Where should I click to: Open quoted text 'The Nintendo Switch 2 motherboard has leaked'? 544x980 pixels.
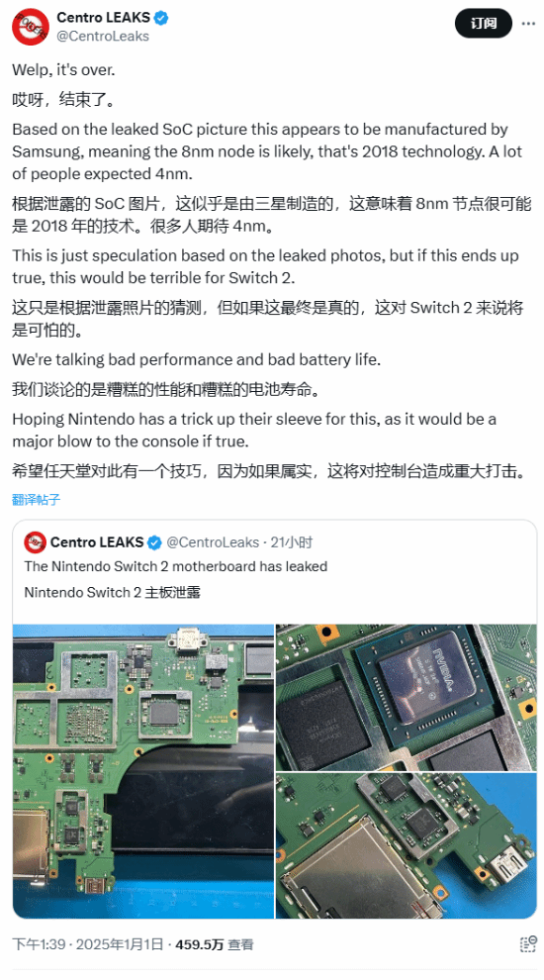175,566
